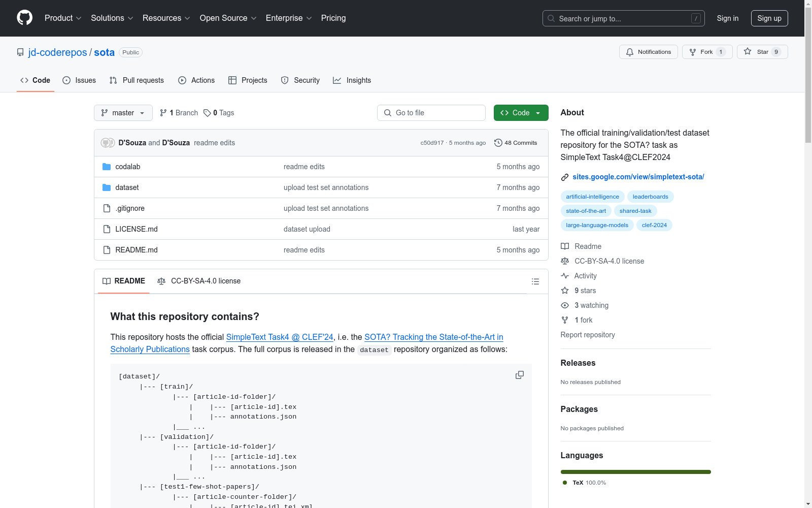
Task: Star the sota repository
Action: pyautogui.click(x=762, y=52)
